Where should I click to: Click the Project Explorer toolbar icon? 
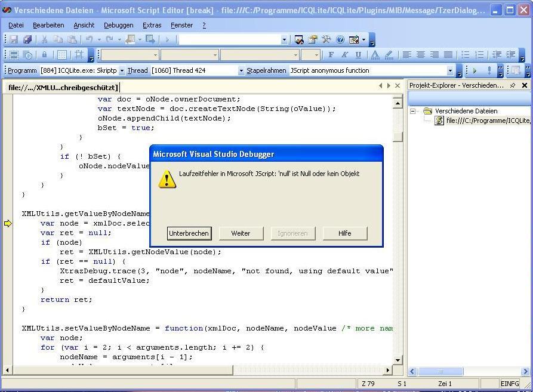click(299, 40)
